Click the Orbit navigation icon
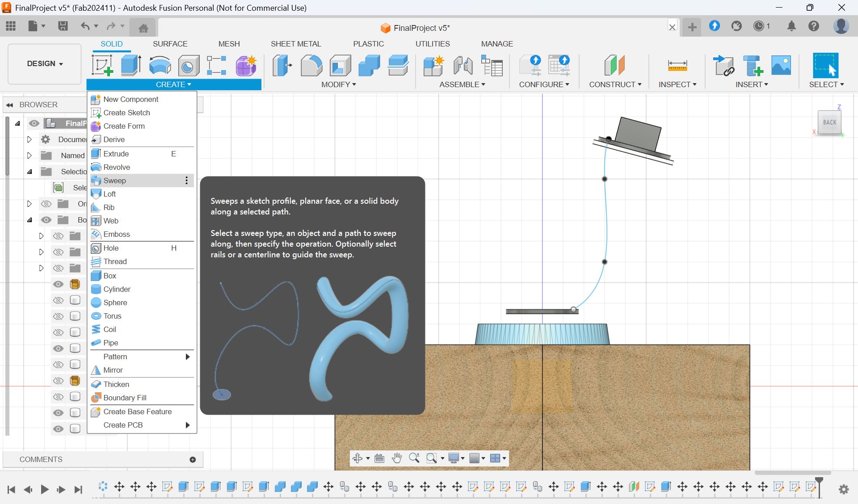Viewport: 858px width, 504px height. pos(357,458)
